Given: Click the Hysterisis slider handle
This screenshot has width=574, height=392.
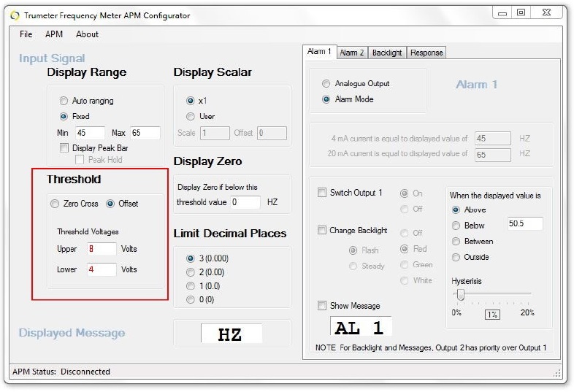Looking at the screenshot, I should click(x=461, y=295).
